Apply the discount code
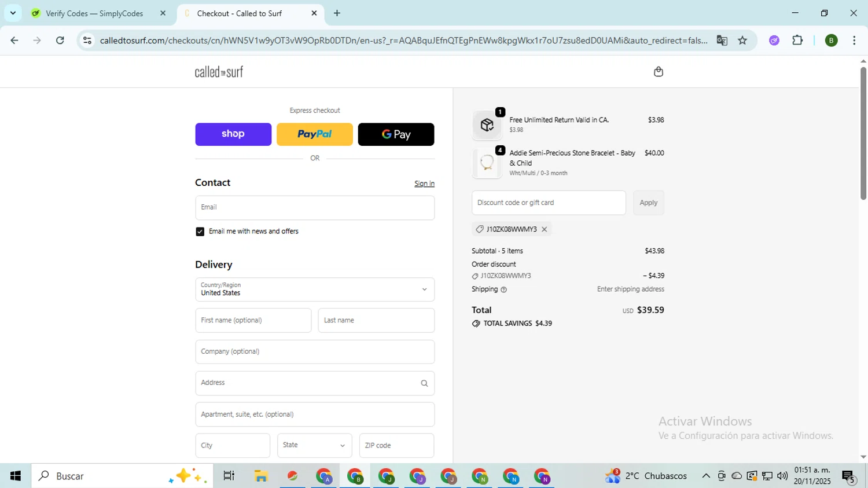Image resolution: width=868 pixels, height=488 pixels. [x=649, y=203]
